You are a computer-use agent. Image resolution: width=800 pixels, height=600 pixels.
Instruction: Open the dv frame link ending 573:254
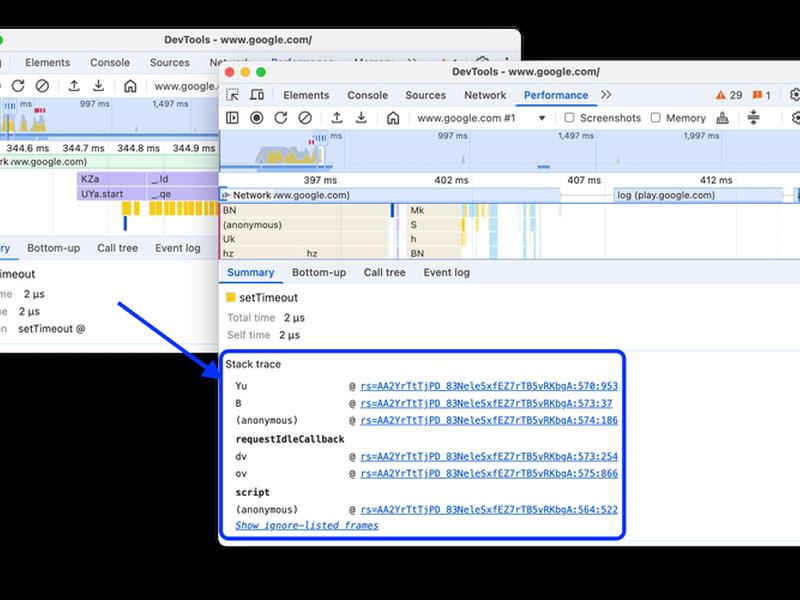coord(489,457)
